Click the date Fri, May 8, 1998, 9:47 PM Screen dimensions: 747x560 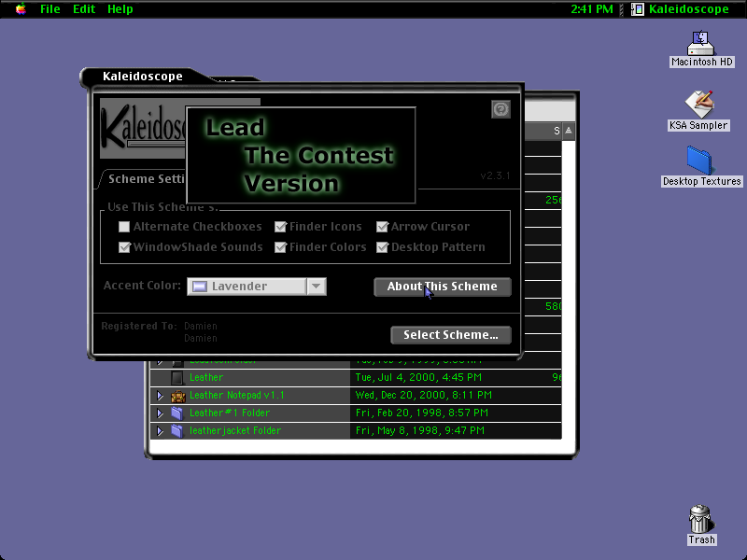[x=420, y=430]
